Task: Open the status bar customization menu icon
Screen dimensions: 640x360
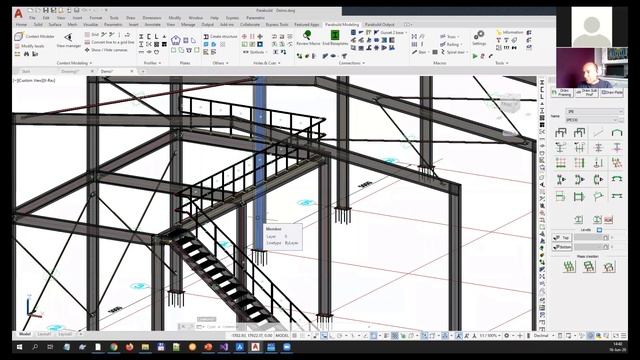Action: coord(624,336)
